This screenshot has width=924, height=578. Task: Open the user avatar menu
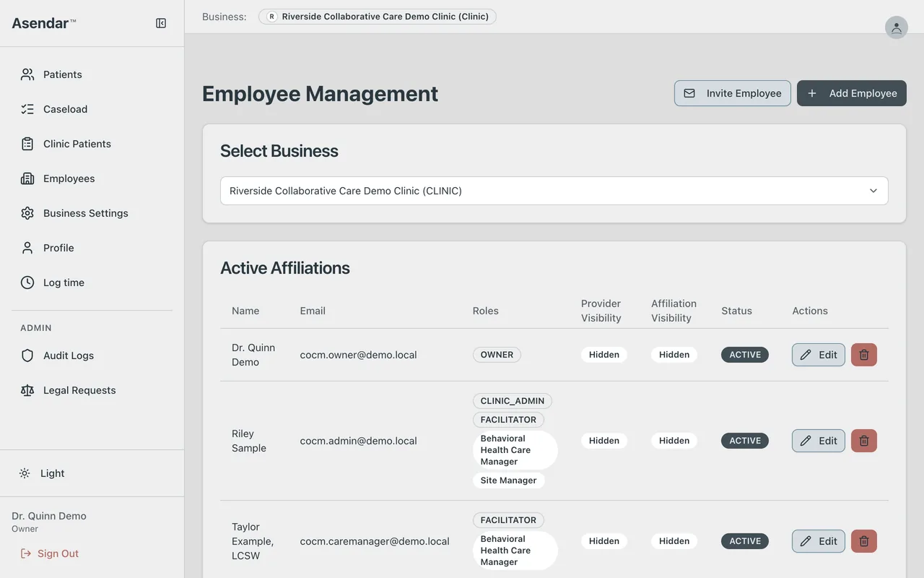tap(896, 27)
